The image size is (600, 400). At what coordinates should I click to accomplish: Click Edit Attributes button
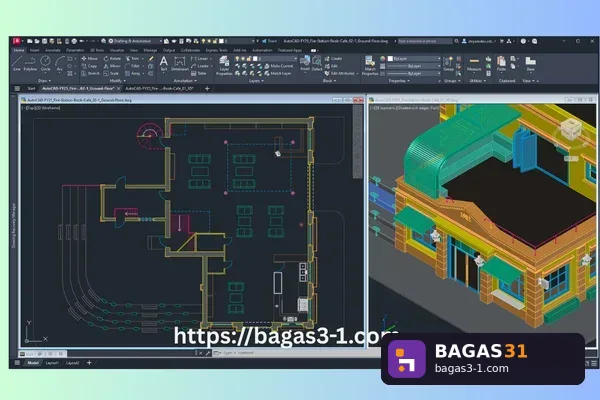[339, 73]
